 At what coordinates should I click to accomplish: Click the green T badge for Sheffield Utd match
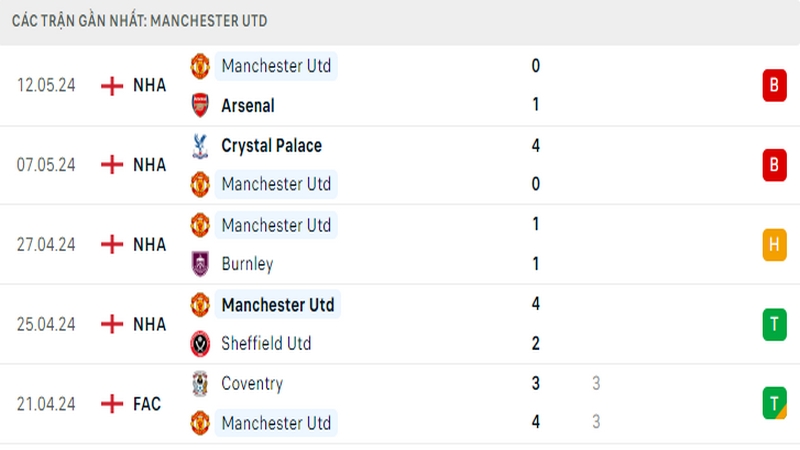774,324
